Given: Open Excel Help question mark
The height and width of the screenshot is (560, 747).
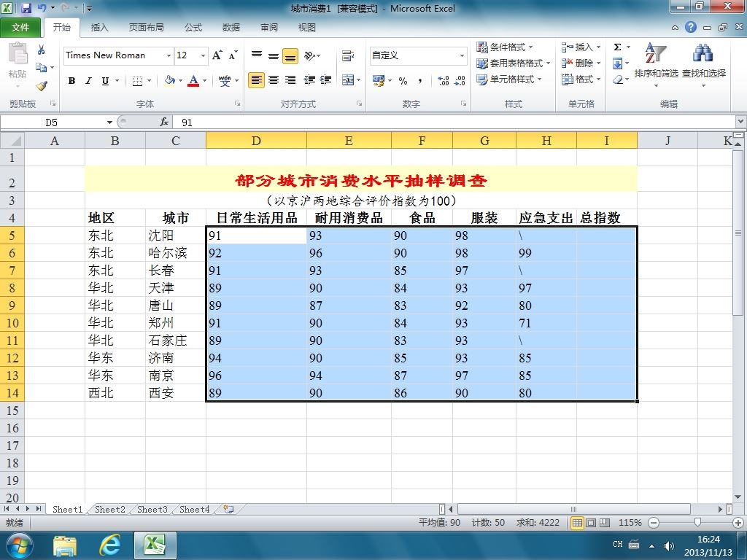Looking at the screenshot, I should point(691,27).
